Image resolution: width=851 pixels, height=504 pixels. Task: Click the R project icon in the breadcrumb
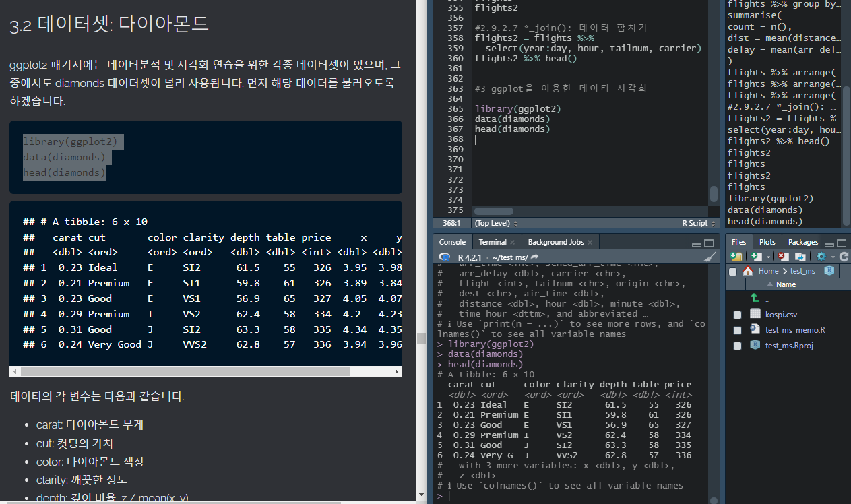(x=829, y=270)
